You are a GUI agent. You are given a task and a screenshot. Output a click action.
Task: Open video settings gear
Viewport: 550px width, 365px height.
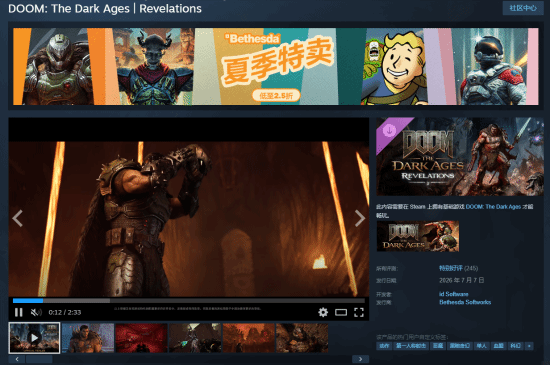(323, 312)
